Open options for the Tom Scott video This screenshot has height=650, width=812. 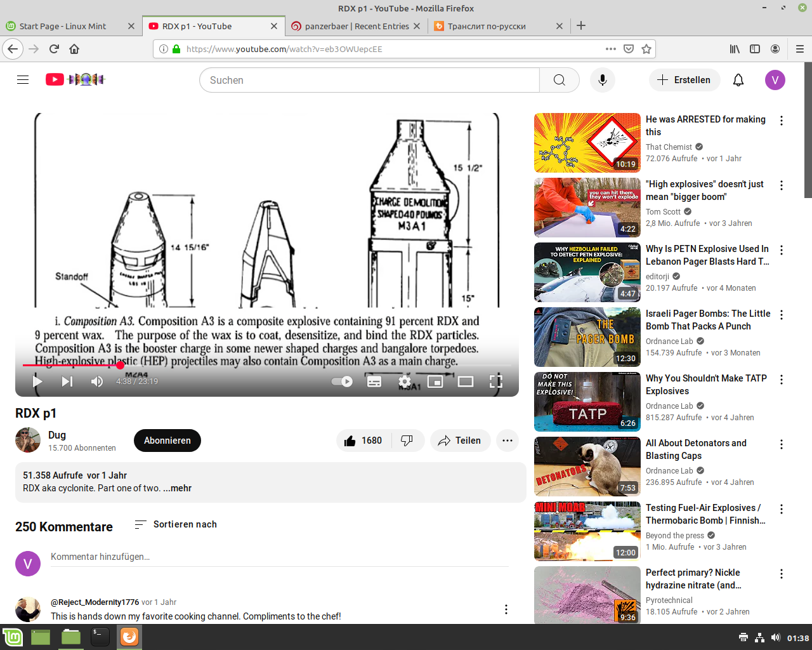pos(782,185)
